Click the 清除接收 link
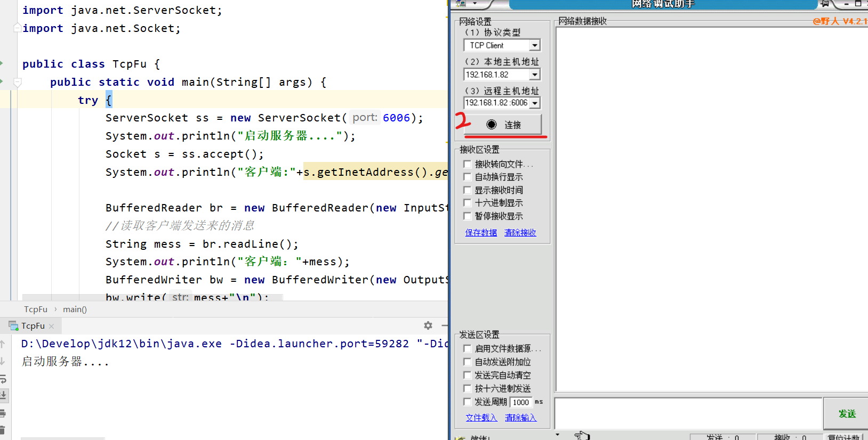Viewport: 868px width, 440px height. click(x=520, y=233)
